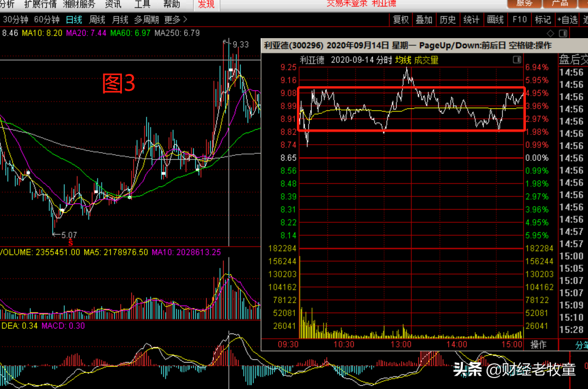The height and width of the screenshot is (389, 588).
Task: Click the 成交量 volume label in popup
Action: (426, 60)
